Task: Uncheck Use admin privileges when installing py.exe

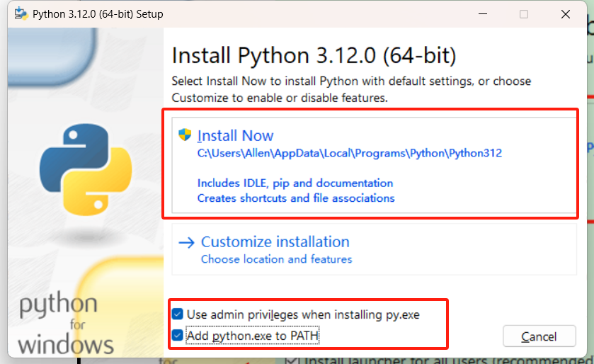Action: click(177, 314)
